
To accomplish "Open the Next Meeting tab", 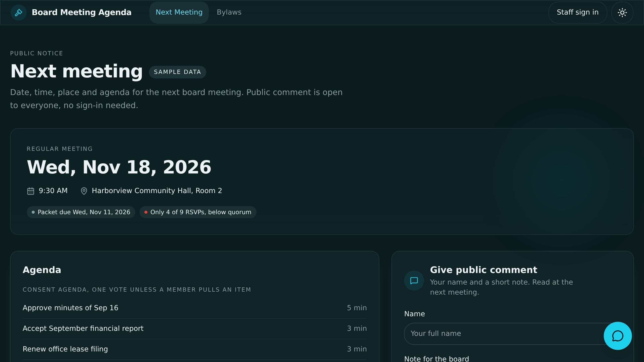I will [x=179, y=12].
